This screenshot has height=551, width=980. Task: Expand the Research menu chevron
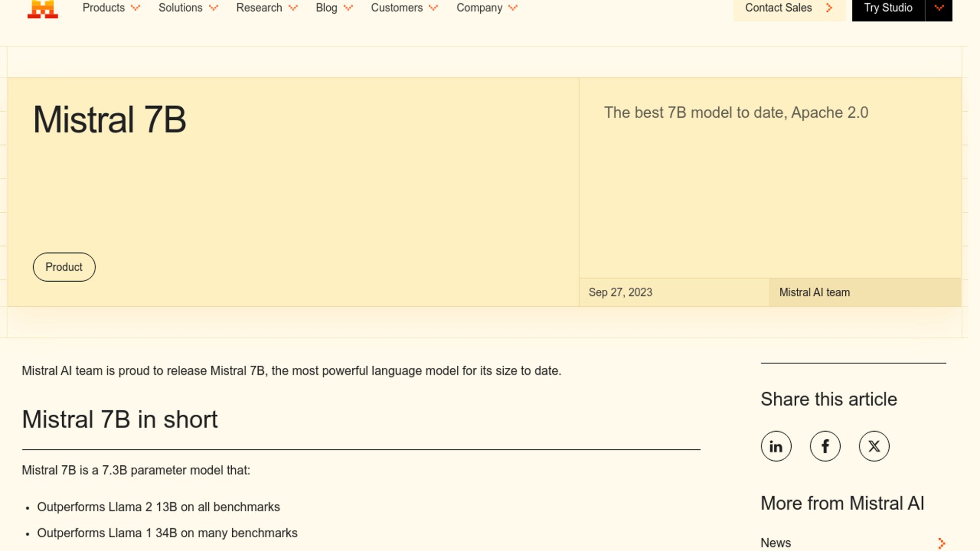click(x=293, y=8)
